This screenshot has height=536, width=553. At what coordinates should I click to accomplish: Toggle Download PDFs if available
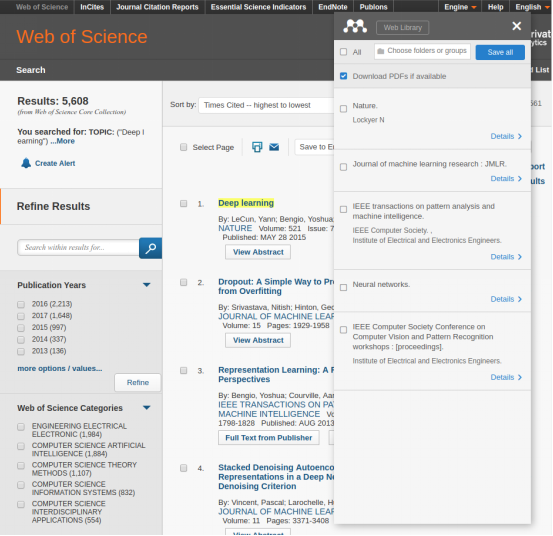344,76
